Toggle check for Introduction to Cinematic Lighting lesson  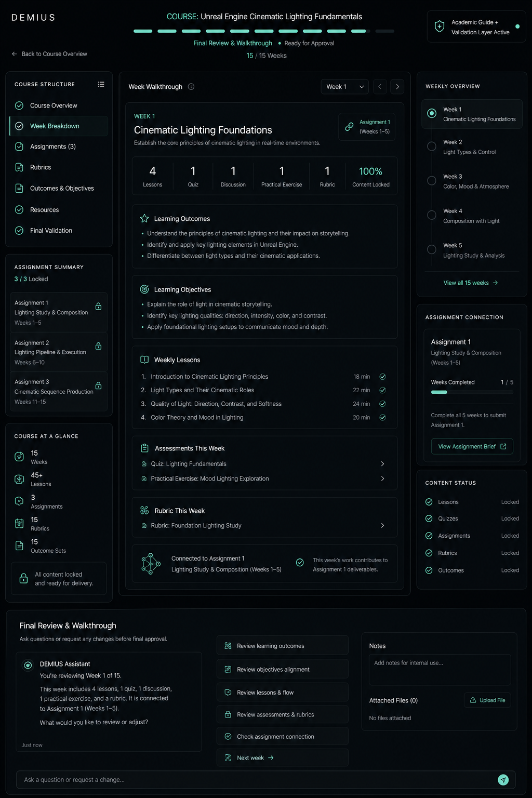click(382, 377)
